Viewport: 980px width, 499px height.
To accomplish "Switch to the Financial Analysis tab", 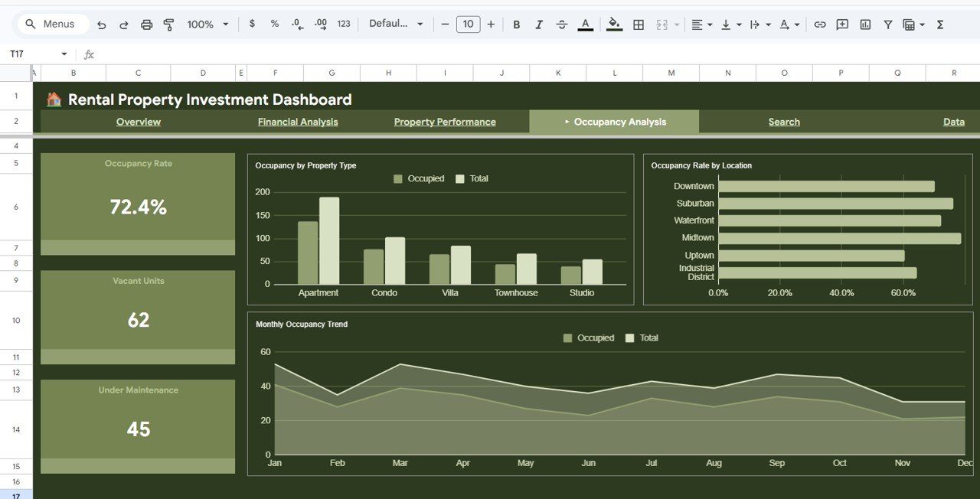I will point(297,121).
